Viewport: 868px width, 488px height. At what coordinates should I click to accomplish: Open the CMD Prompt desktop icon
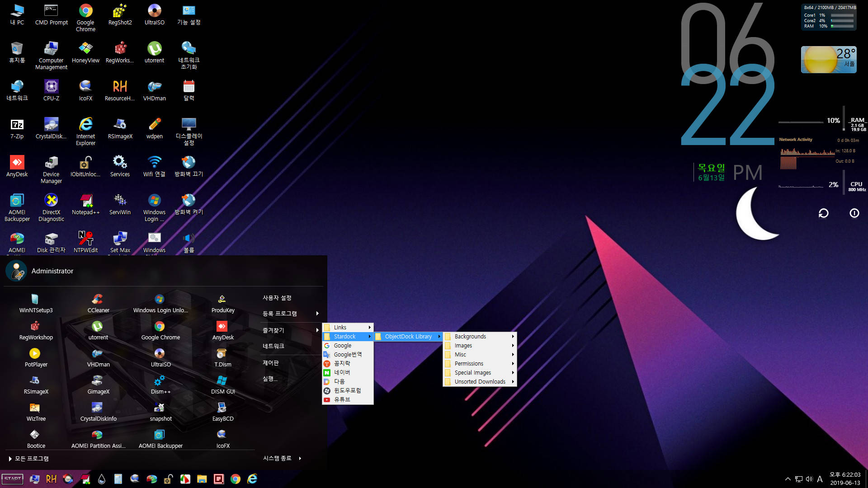[51, 14]
